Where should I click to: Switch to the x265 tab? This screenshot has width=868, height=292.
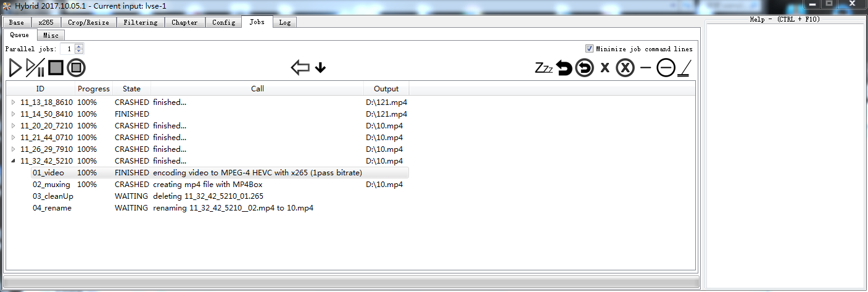(x=46, y=22)
